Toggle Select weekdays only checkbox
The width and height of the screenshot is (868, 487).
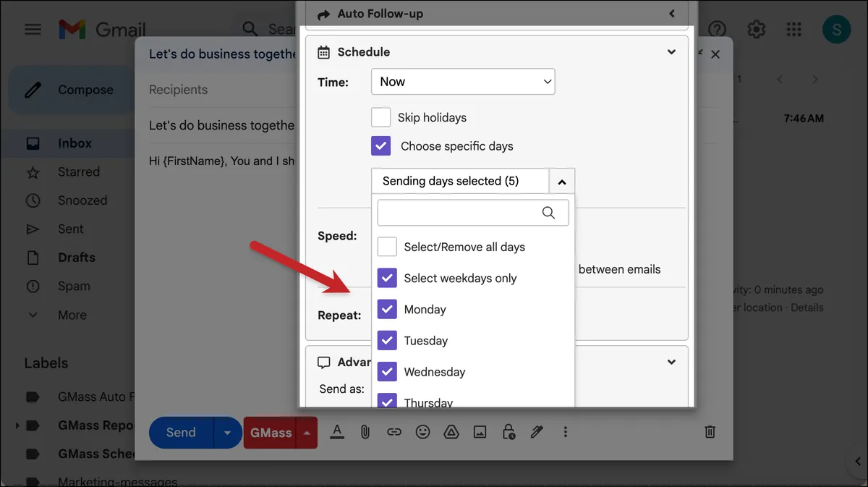(x=387, y=278)
